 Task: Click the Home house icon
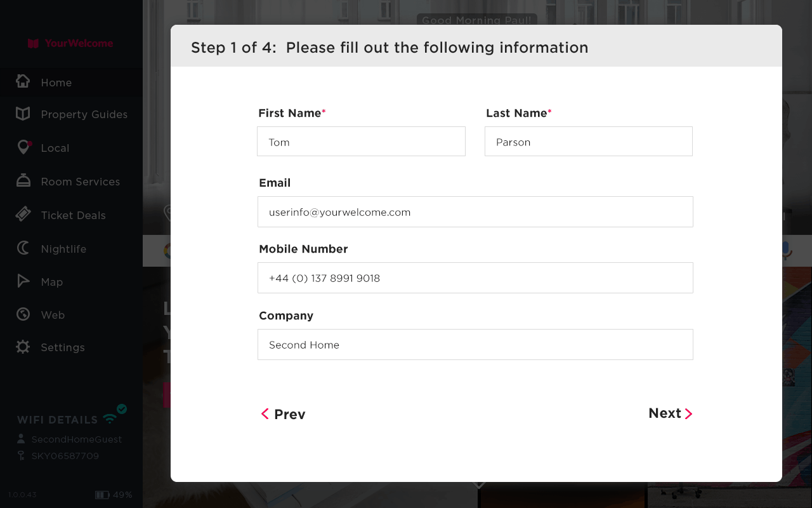pos(23,81)
